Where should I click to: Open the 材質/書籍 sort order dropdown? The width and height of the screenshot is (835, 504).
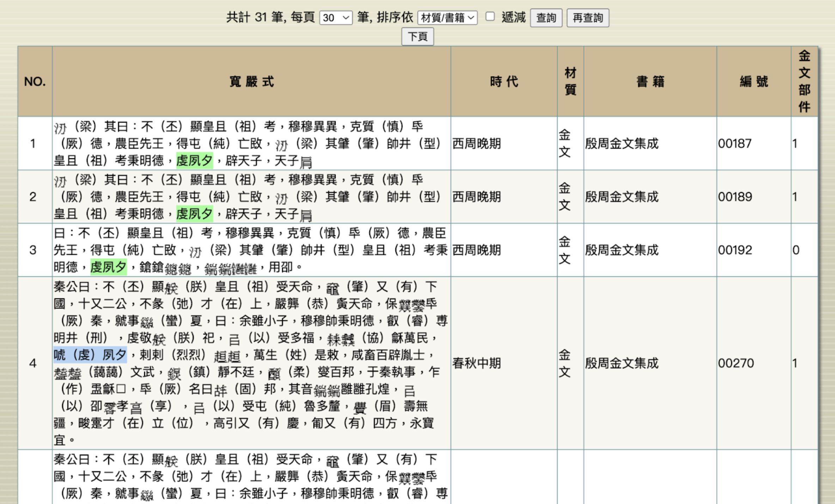coord(447,18)
